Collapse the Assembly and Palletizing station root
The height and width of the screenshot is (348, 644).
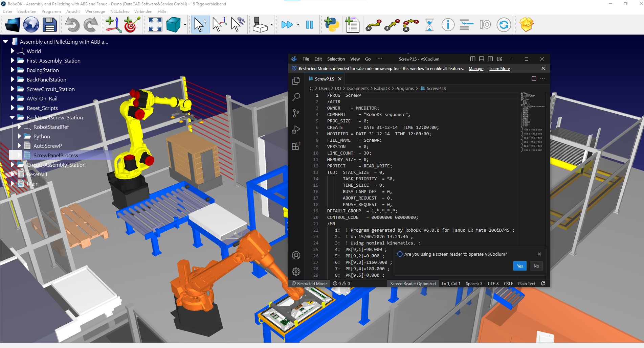pyautogui.click(x=5, y=42)
